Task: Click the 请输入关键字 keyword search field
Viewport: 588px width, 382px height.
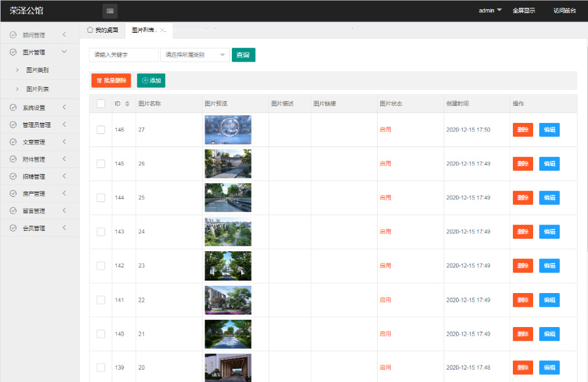Action: 123,55
